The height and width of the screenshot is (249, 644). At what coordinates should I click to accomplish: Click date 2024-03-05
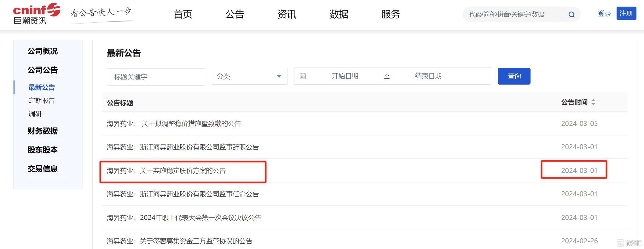coord(579,124)
